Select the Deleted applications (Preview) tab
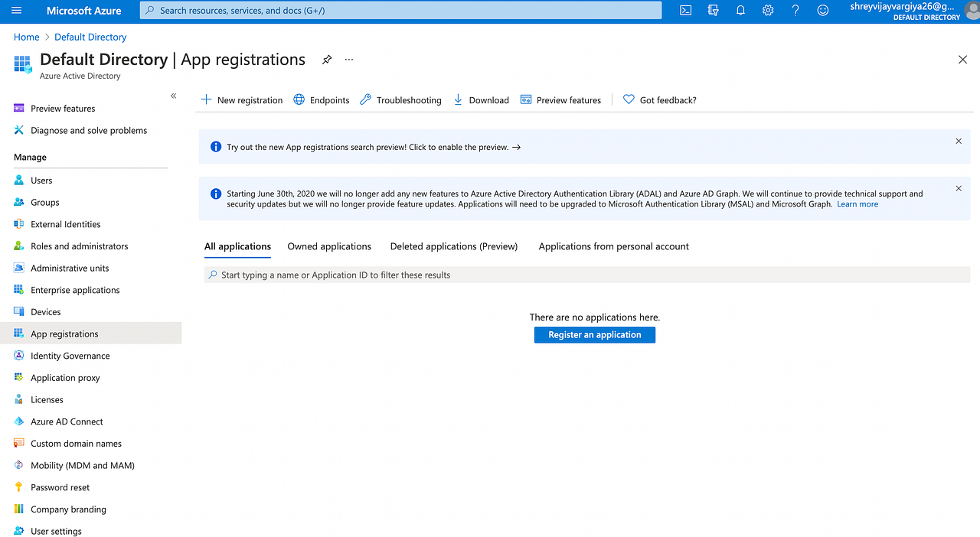Viewport: 980px width, 537px height. click(x=453, y=246)
